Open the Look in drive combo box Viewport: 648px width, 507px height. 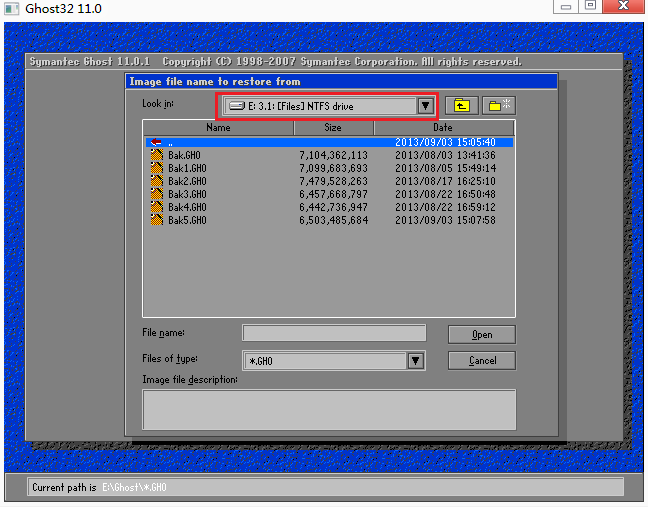pyautogui.click(x=328, y=106)
